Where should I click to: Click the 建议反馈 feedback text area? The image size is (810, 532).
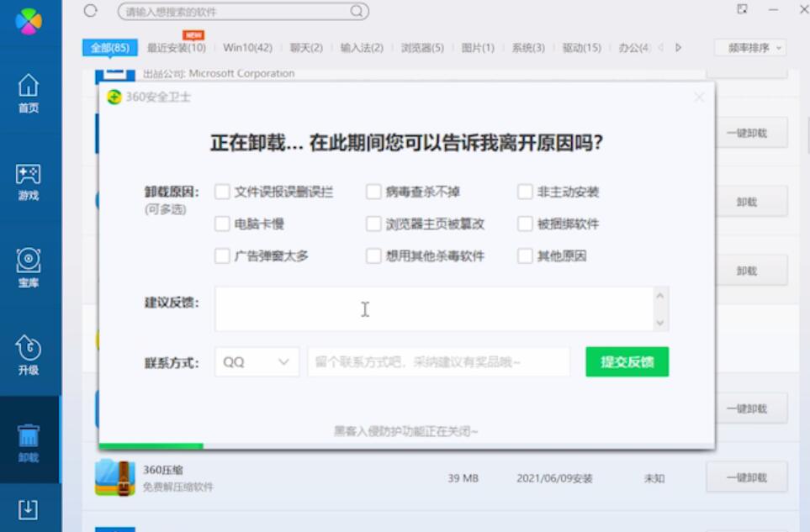click(x=435, y=308)
